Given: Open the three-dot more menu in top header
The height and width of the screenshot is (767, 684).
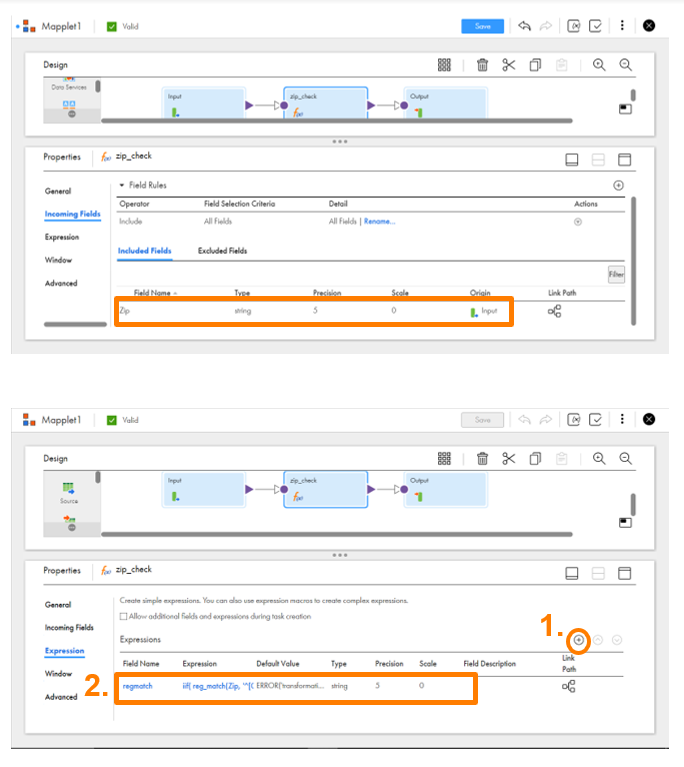Looking at the screenshot, I should 622,25.
